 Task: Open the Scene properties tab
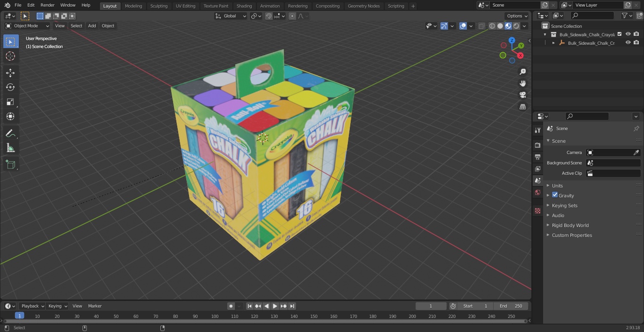coord(537,180)
